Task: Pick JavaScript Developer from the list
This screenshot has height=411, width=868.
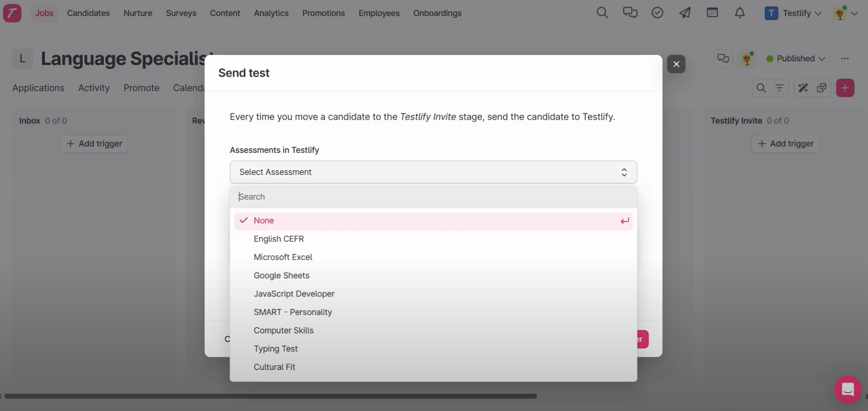Action: 294,294
